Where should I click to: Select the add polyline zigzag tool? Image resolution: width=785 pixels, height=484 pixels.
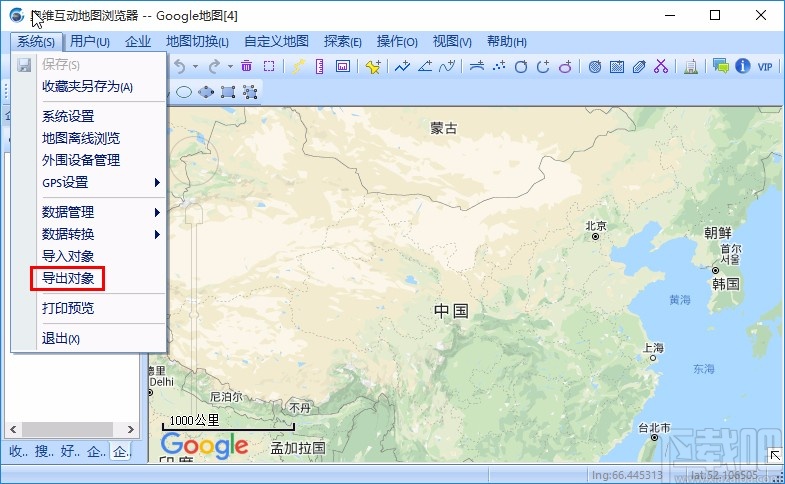[x=402, y=66]
